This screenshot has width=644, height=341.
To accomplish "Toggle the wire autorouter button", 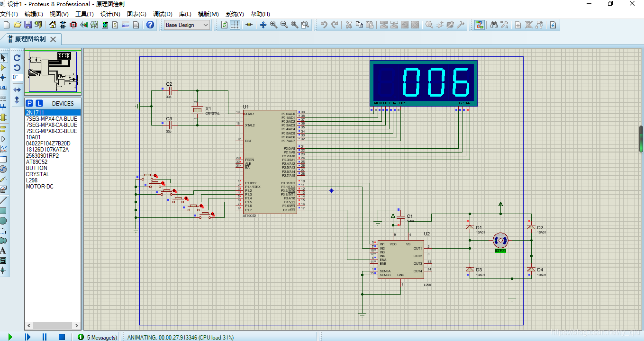I will tap(479, 25).
